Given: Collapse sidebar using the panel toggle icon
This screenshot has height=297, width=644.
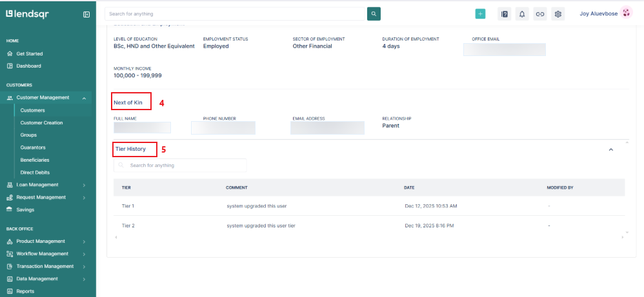Looking at the screenshot, I should click(86, 14).
